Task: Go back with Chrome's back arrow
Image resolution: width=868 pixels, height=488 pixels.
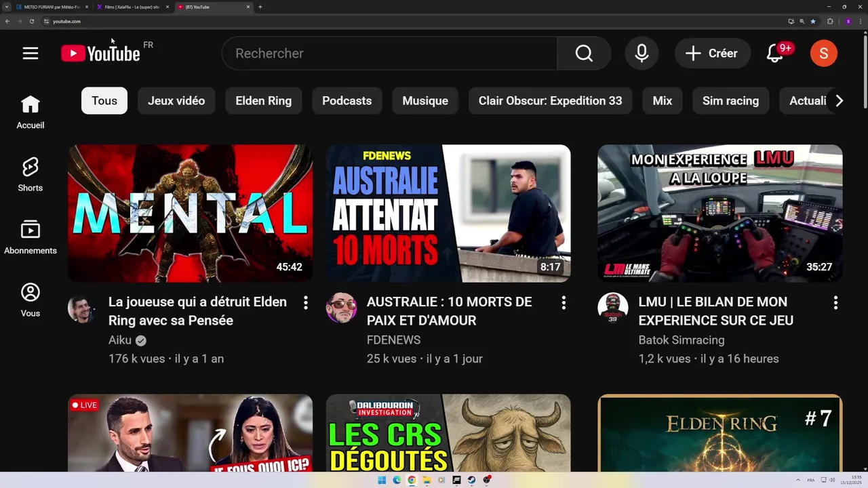Action: 7,21
